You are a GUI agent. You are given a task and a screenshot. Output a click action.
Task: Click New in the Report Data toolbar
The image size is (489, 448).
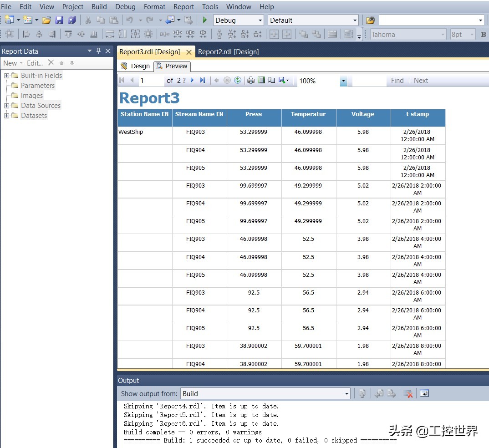point(10,63)
